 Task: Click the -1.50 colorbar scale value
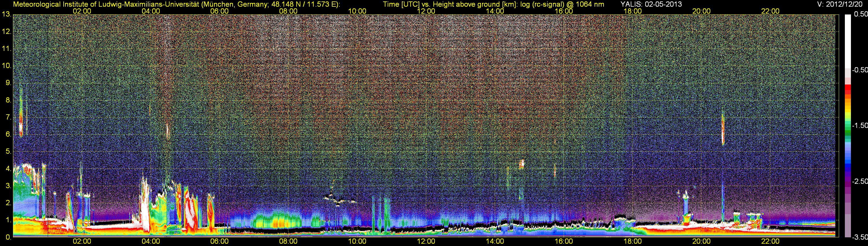[x=860, y=125]
